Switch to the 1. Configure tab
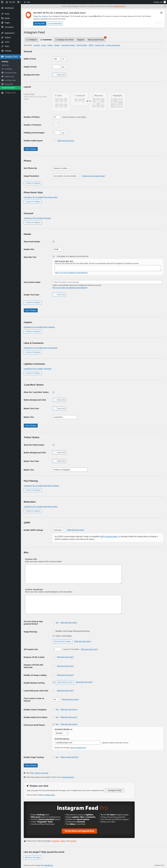 (31, 40)
